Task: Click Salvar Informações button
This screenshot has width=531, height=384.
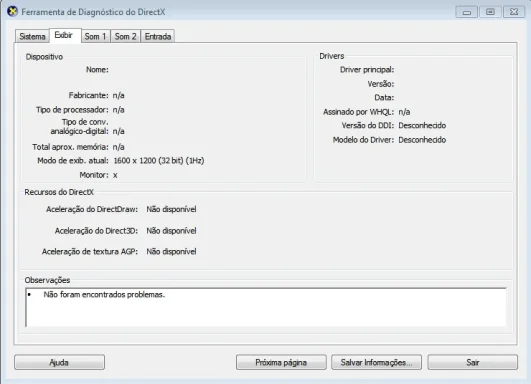Action: [377, 362]
